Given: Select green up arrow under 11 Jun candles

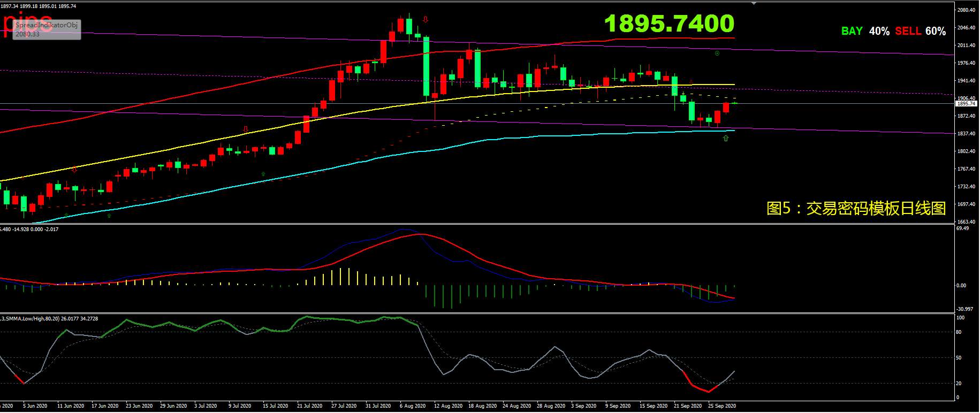Looking at the screenshot, I should [66, 215].
